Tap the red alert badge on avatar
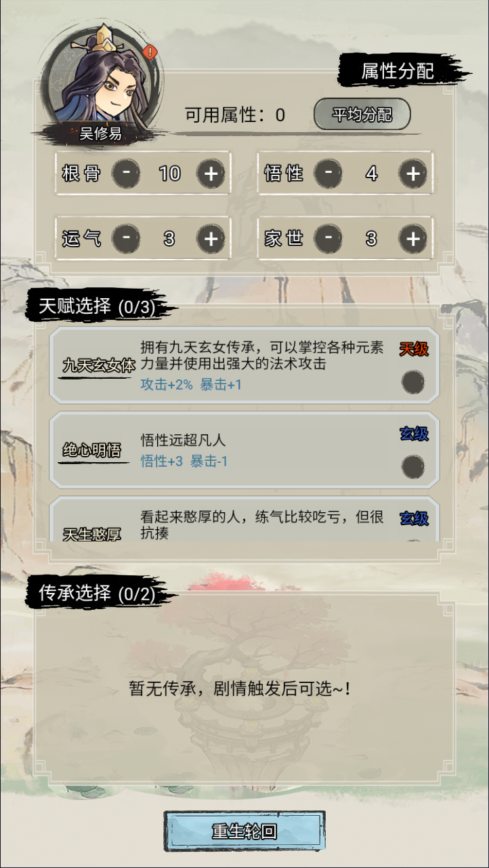Viewport: 489px width, 868px height. pos(151,51)
